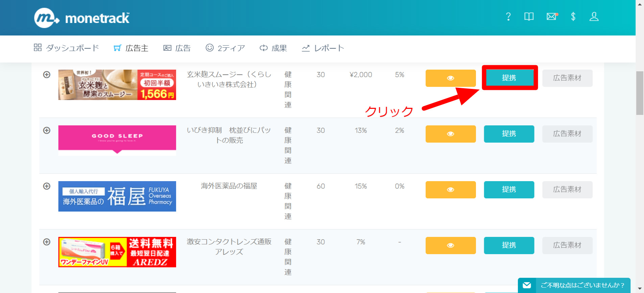Select the 5% approval rate cell

pyautogui.click(x=400, y=75)
